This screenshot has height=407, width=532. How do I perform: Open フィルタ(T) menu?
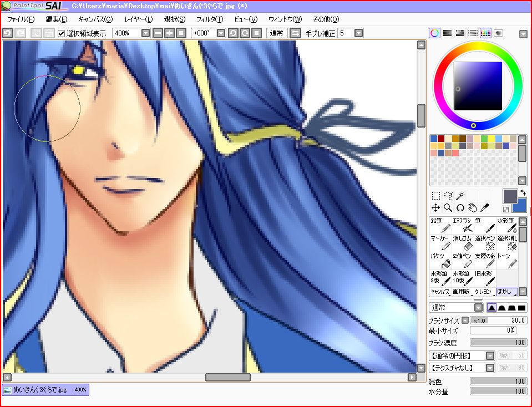pyautogui.click(x=210, y=19)
